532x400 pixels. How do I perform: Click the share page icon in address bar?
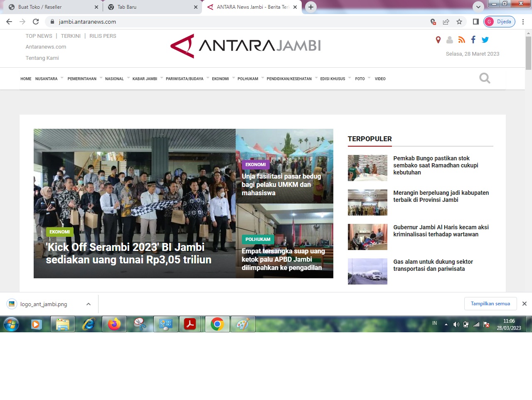[446, 22]
